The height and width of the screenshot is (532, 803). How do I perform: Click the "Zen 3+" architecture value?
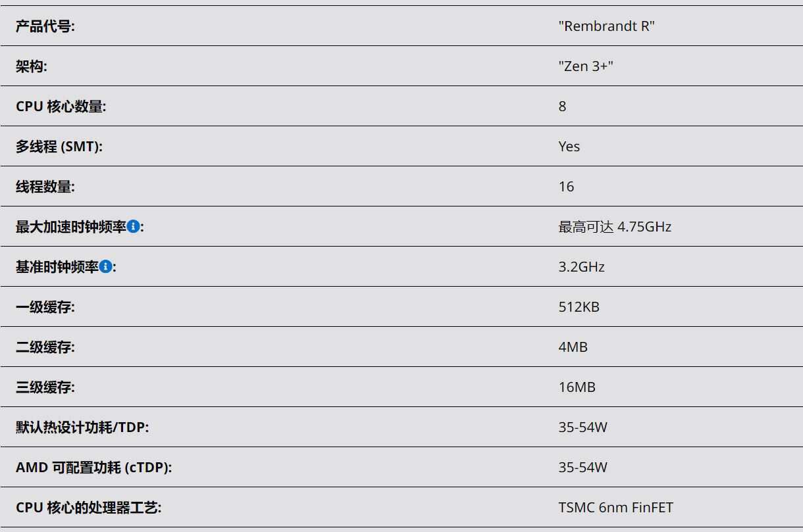(586, 66)
